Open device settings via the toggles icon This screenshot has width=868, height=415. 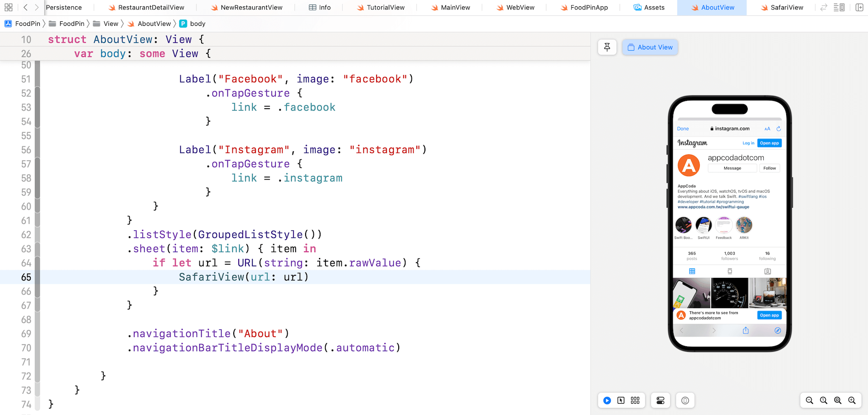tap(660, 400)
